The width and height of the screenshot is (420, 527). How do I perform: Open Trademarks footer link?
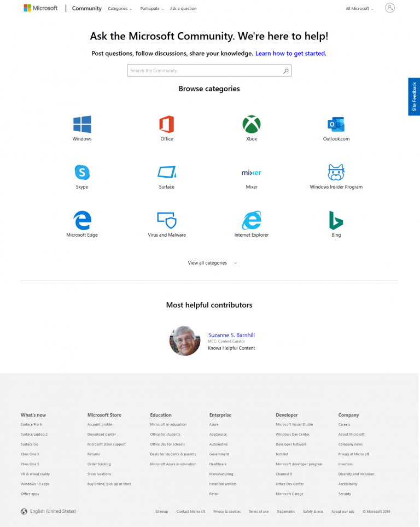(285, 512)
